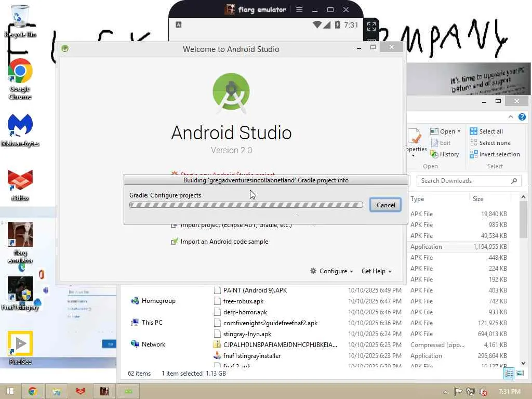532x399 pixels.
Task: Click the network tray icon
Action: (x=470, y=392)
